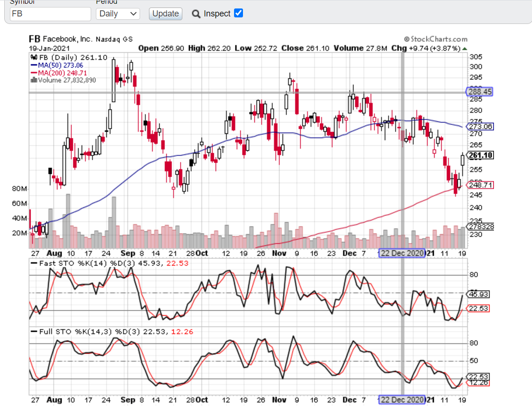Click the Fast STO %K(14) %D(3) label
The height and width of the screenshot is (406, 532).
(86, 264)
